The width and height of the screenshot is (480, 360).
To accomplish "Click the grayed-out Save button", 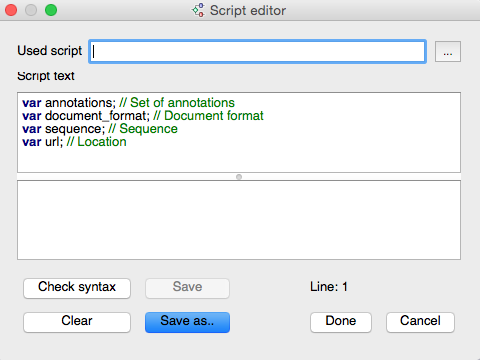I will pos(187,288).
